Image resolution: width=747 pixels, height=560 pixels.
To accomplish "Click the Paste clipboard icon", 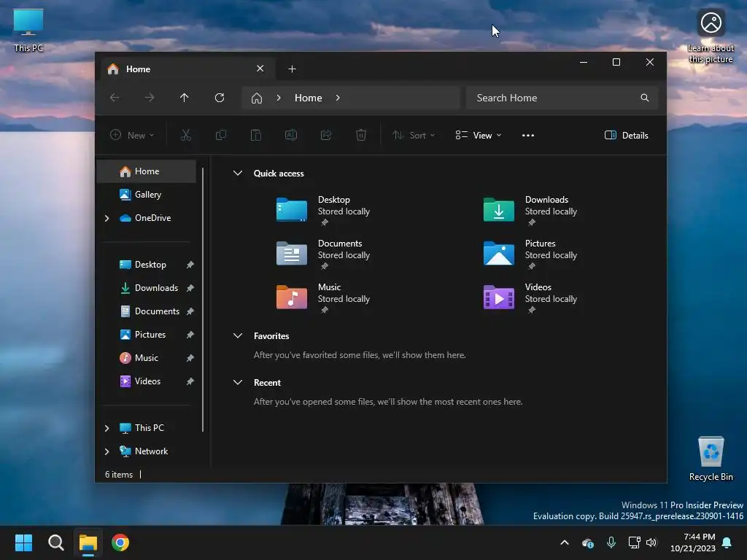I will [256, 135].
